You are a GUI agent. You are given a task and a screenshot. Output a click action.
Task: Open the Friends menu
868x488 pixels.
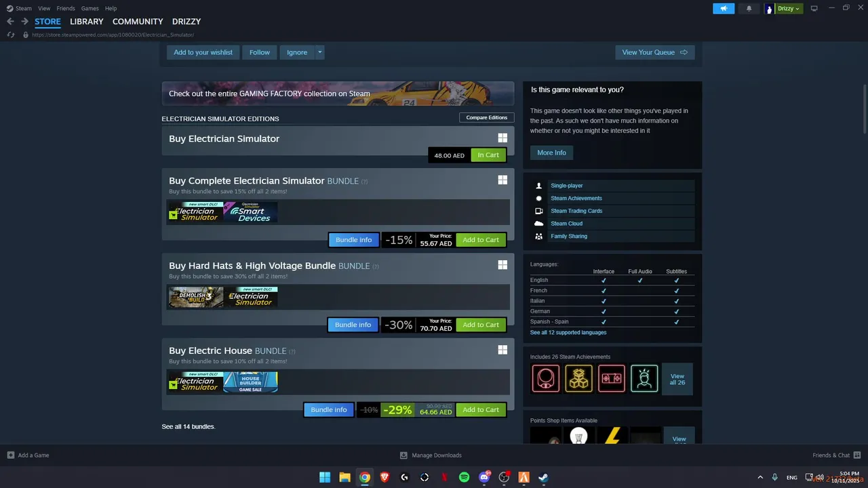coord(66,8)
